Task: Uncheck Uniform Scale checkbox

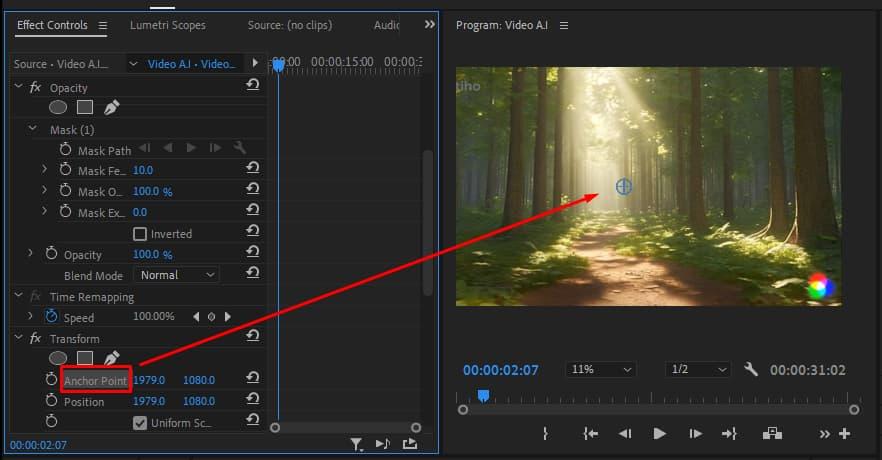Action: (140, 423)
